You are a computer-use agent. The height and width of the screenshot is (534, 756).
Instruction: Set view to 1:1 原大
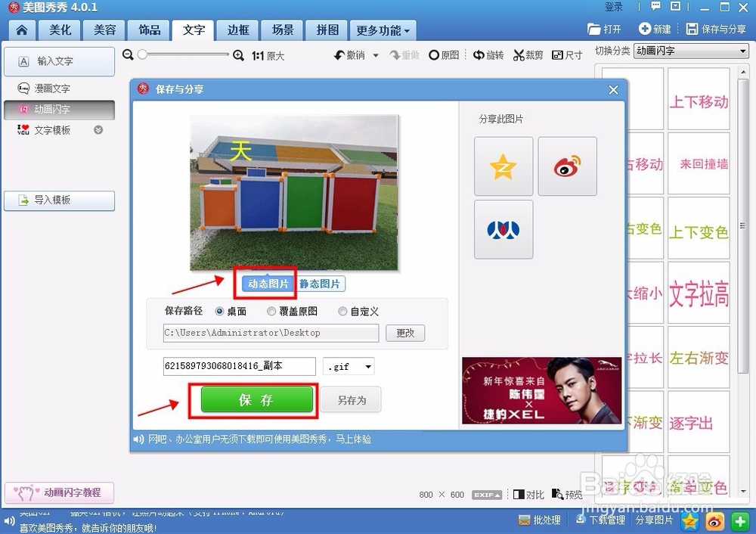(268, 56)
